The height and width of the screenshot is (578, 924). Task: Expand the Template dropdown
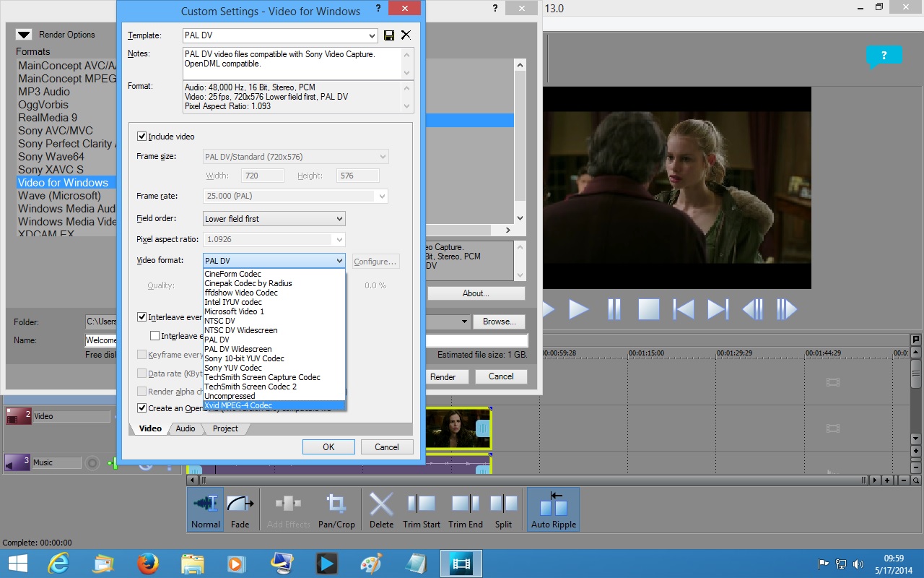[372, 35]
